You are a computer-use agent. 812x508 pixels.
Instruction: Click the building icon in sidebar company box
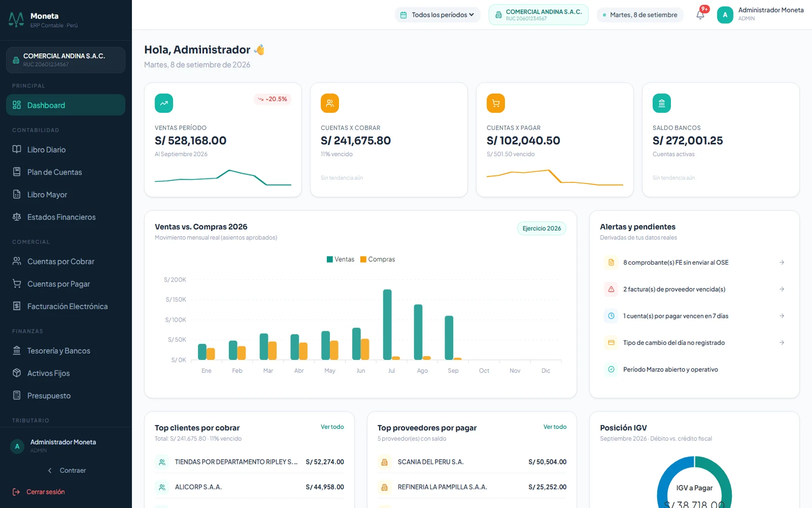tap(16, 60)
